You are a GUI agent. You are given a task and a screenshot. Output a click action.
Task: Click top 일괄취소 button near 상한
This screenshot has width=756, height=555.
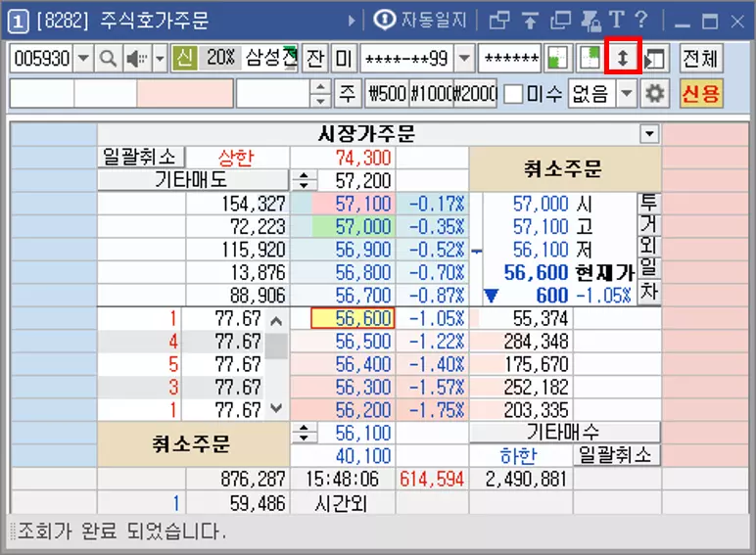click(x=140, y=157)
